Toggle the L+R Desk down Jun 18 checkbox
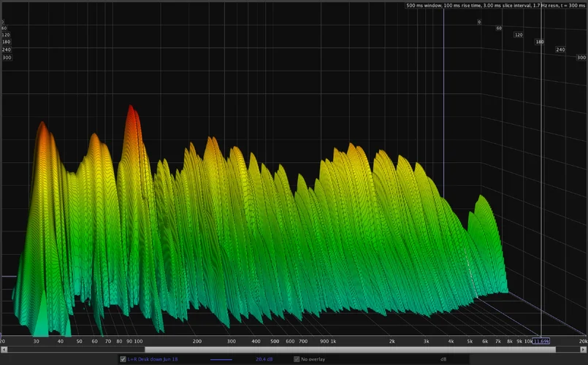588x365 pixels. coord(123,359)
